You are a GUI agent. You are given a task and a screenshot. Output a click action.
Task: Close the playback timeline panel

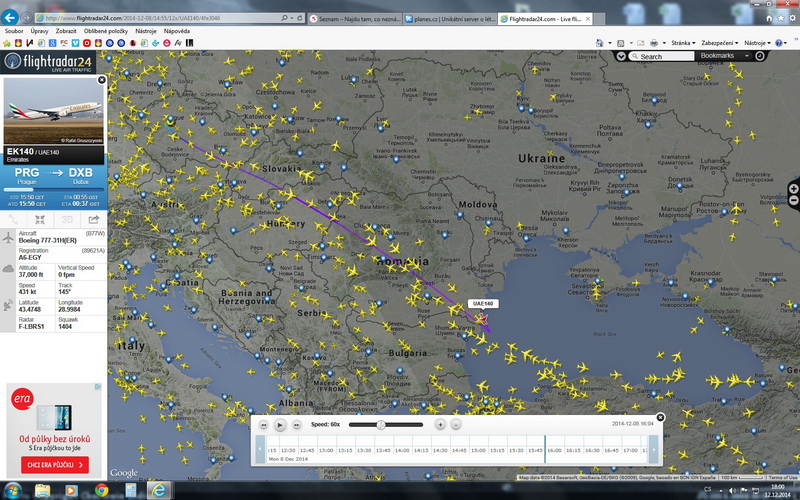click(660, 417)
